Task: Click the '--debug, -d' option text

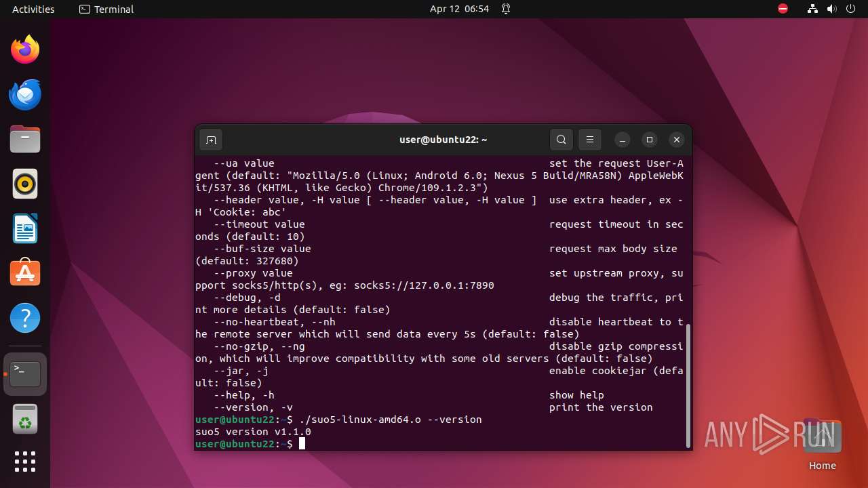Action: 247,298
